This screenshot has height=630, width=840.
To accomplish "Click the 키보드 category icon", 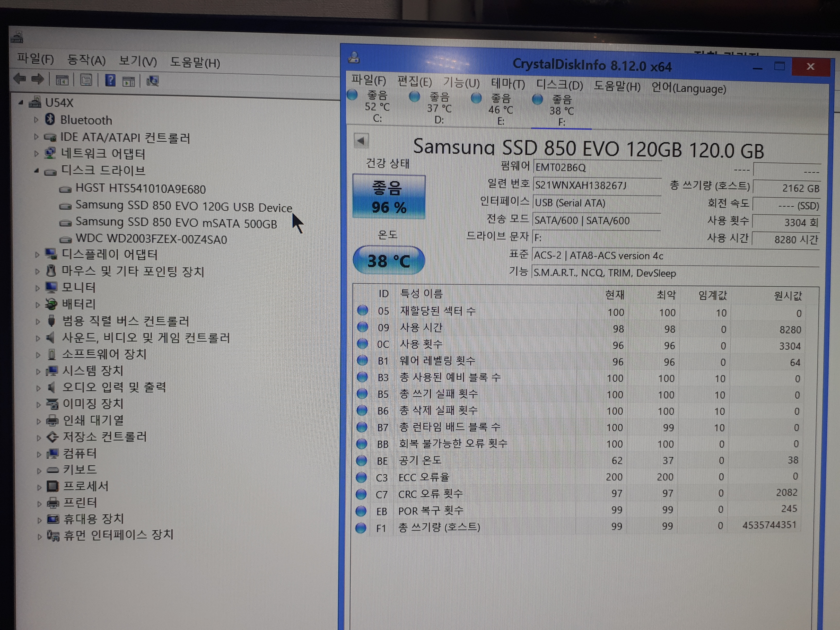I will pos(52,470).
